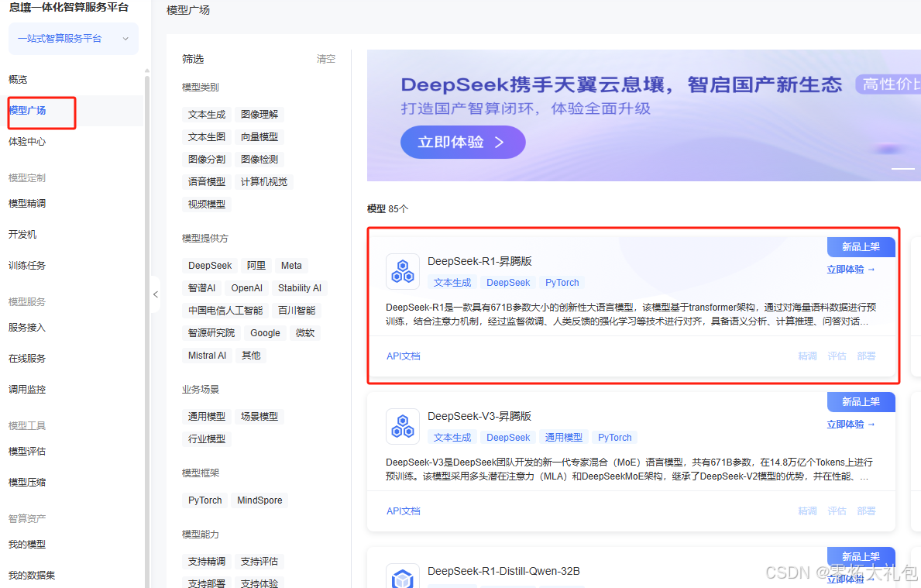Click 立即体验 on DeepSeek-V3-昇腾版 card
This screenshot has width=921, height=588.
pos(851,425)
